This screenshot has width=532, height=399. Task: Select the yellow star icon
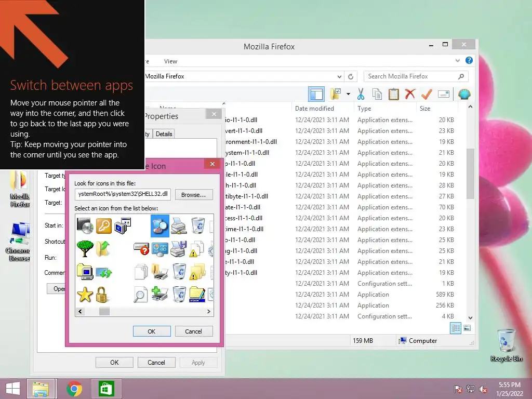[x=85, y=295]
